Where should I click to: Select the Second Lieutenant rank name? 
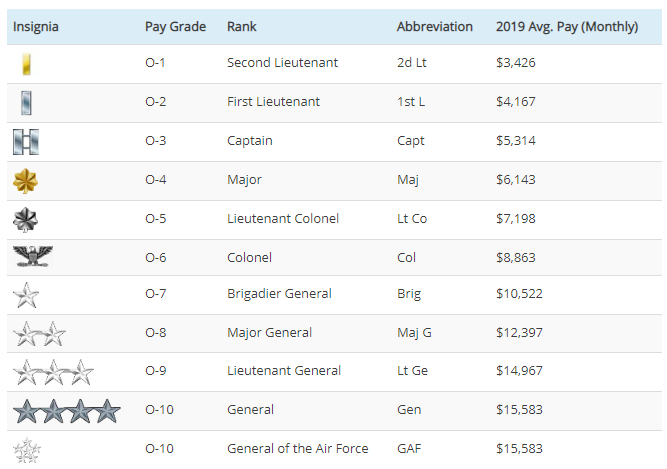click(x=282, y=63)
